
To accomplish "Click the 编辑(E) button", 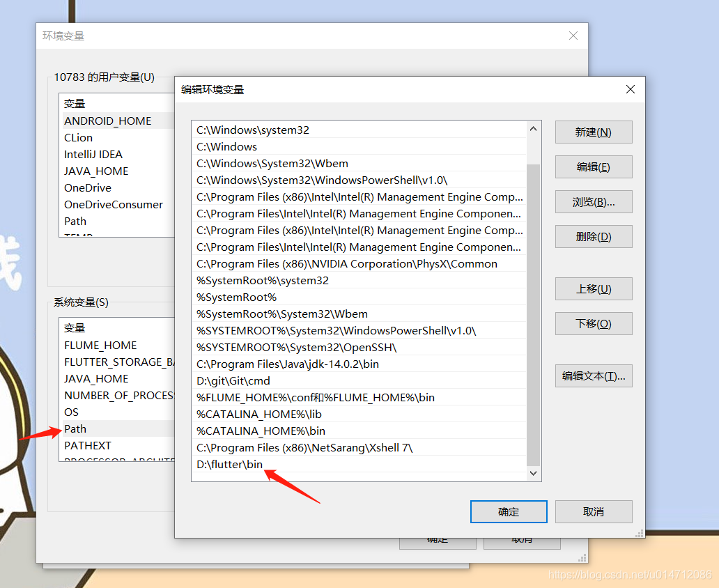I will point(594,167).
